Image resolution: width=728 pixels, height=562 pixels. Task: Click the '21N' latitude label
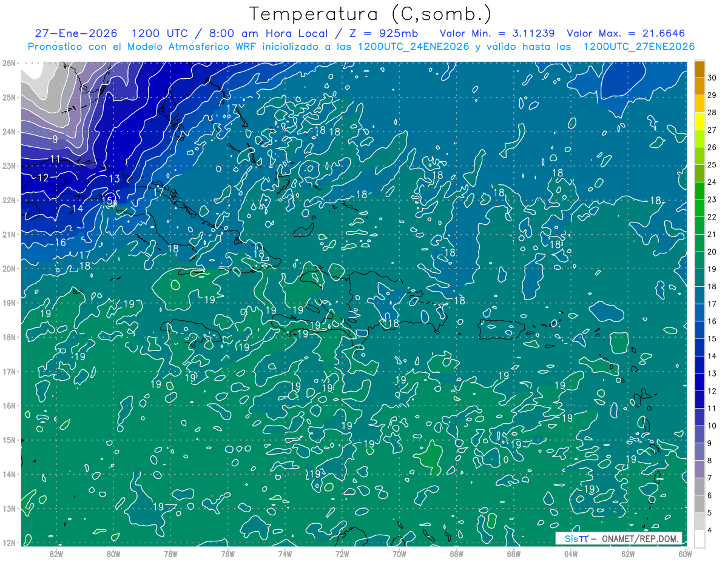coord(9,234)
